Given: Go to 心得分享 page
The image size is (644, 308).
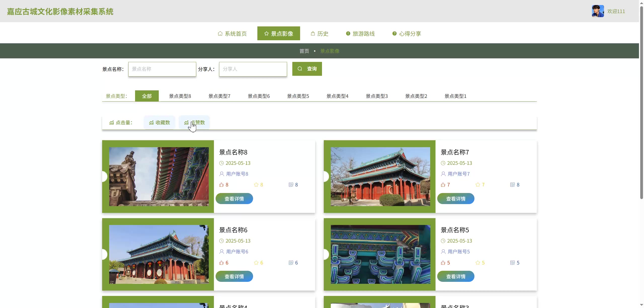Looking at the screenshot, I should (x=407, y=33).
